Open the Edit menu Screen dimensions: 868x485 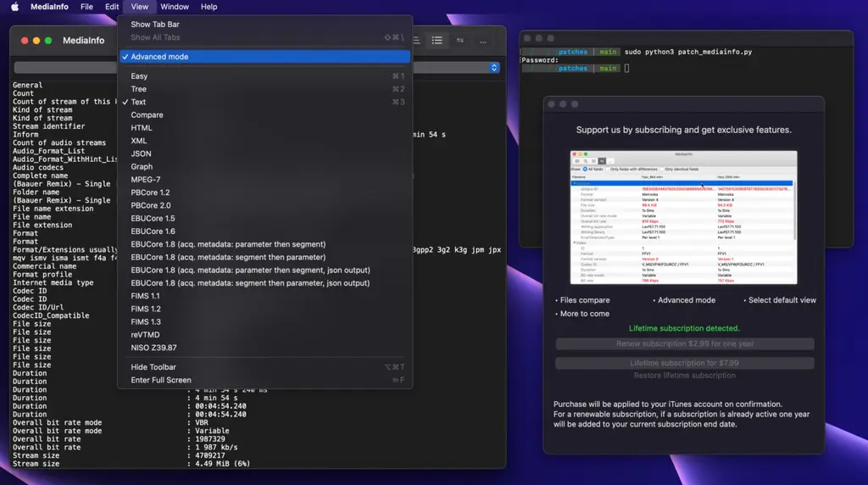tap(112, 7)
